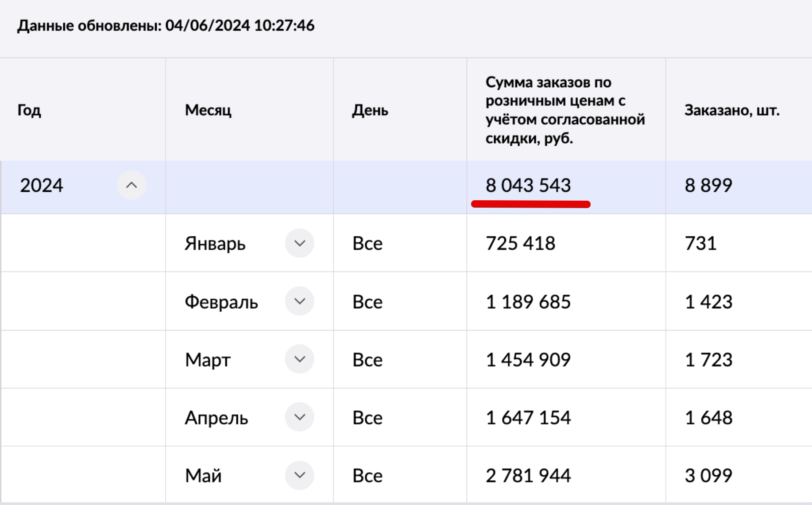
Task: Click the 1 189 685 February sum cell
Action: (528, 302)
